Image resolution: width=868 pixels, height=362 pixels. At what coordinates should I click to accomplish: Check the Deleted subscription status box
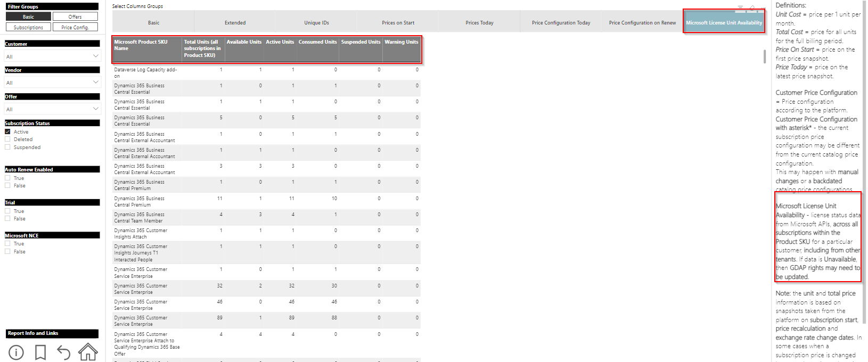pos(7,139)
